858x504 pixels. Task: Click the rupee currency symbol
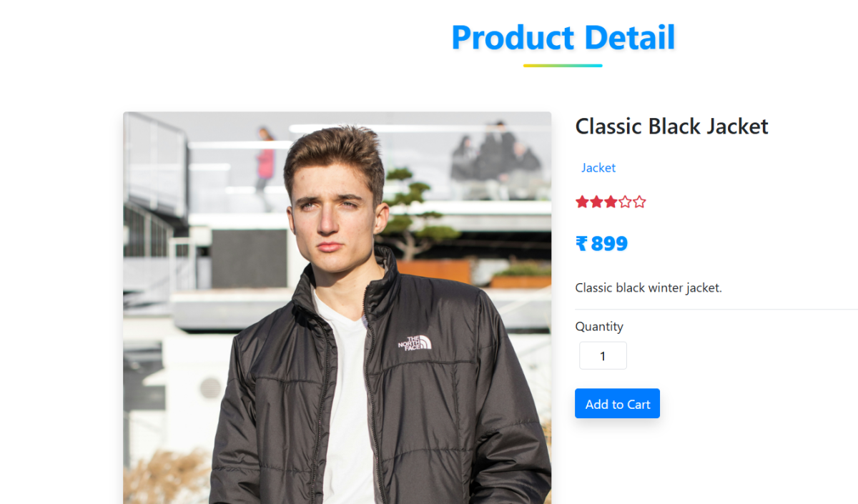tap(581, 244)
